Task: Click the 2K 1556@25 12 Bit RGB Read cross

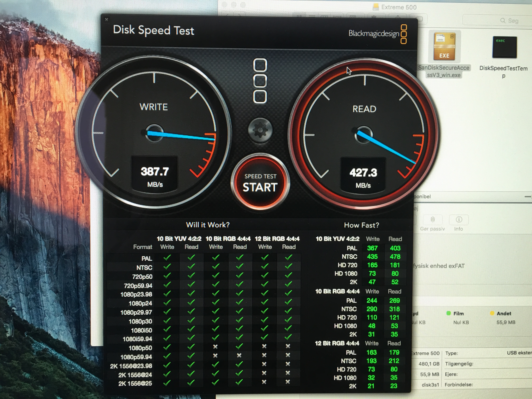Action: click(x=288, y=382)
